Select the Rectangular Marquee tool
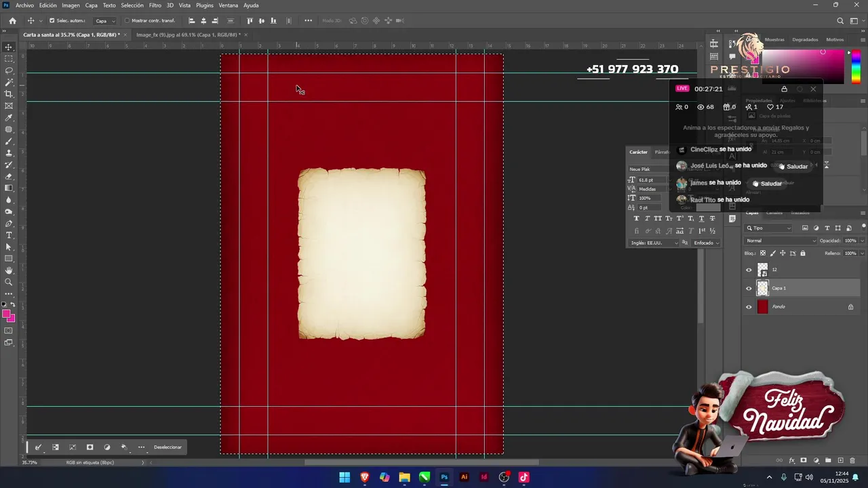Viewport: 868px width, 488px height. pyautogui.click(x=9, y=59)
